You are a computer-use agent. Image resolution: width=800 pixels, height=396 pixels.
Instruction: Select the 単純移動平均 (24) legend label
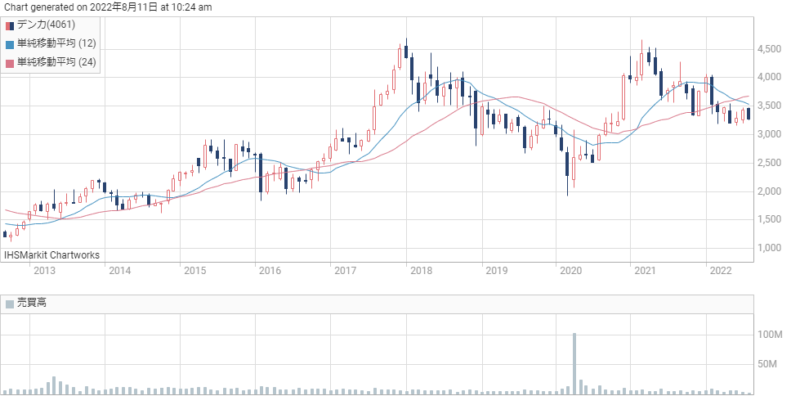[56, 62]
